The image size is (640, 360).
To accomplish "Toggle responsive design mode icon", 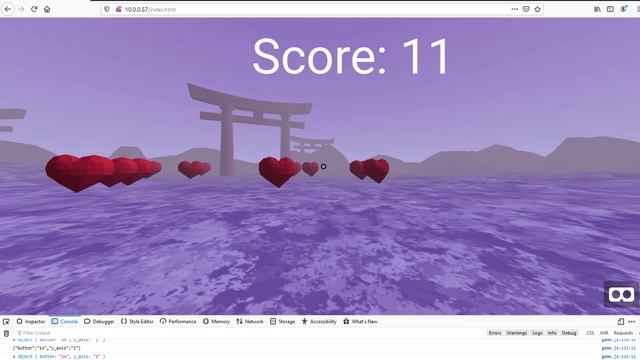I will click(x=621, y=322).
